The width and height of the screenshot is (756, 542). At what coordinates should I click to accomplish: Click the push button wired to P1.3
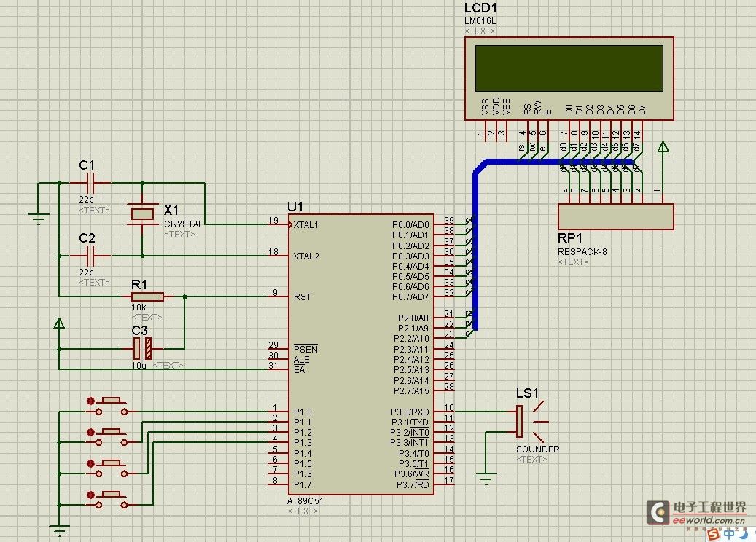[x=111, y=499]
